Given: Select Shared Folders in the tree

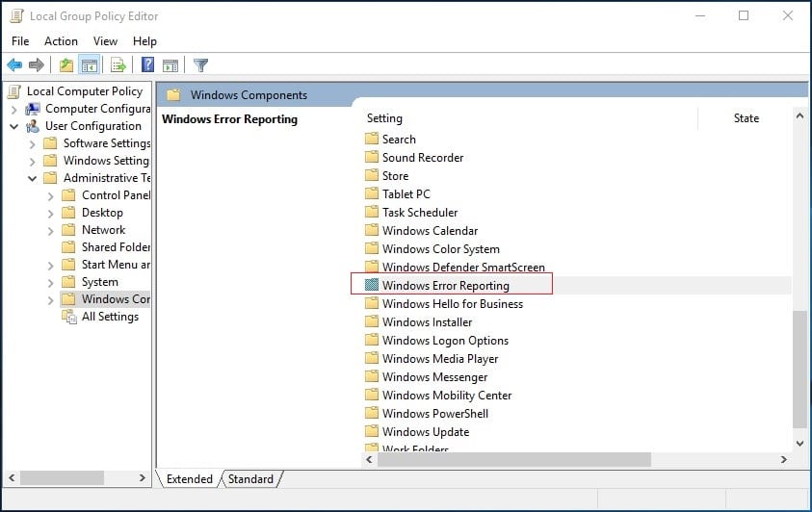Looking at the screenshot, I should [116, 247].
